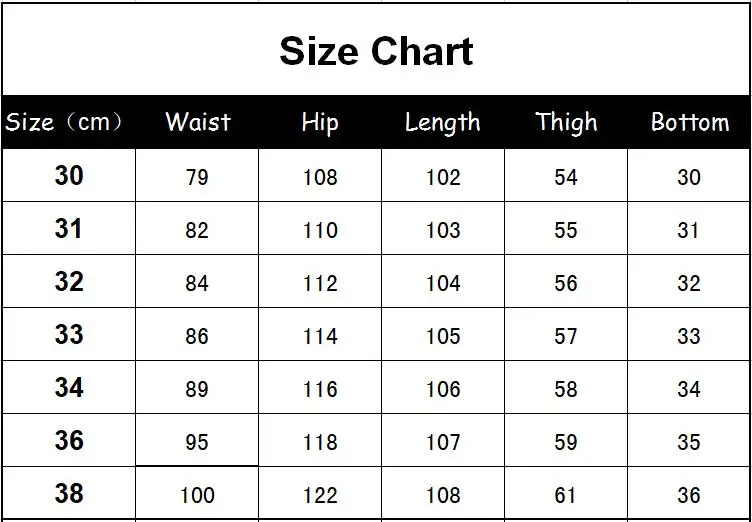The width and height of the screenshot is (752, 522).
Task: Select thigh value 61 cell
Action: [x=566, y=493]
